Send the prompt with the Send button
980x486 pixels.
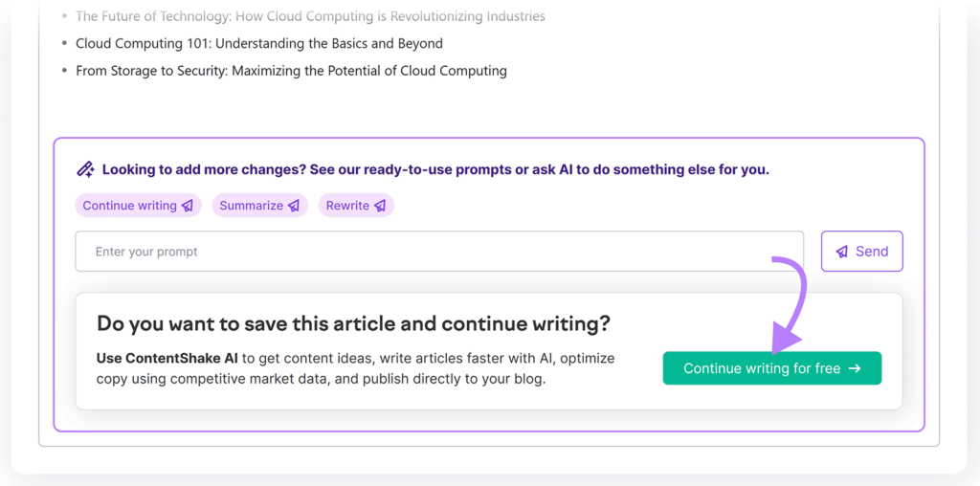[x=862, y=251]
